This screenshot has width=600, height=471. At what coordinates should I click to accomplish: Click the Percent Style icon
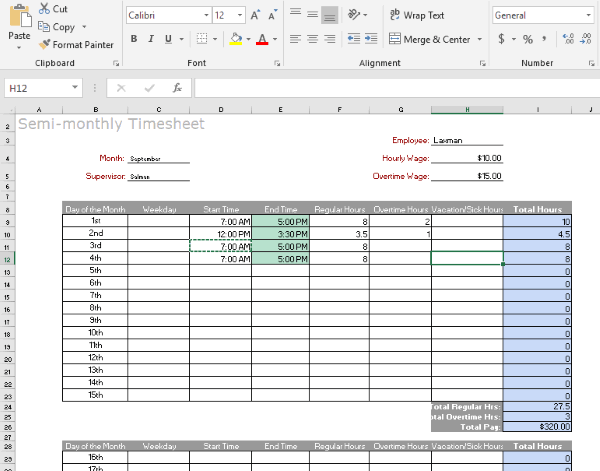pyautogui.click(x=527, y=39)
